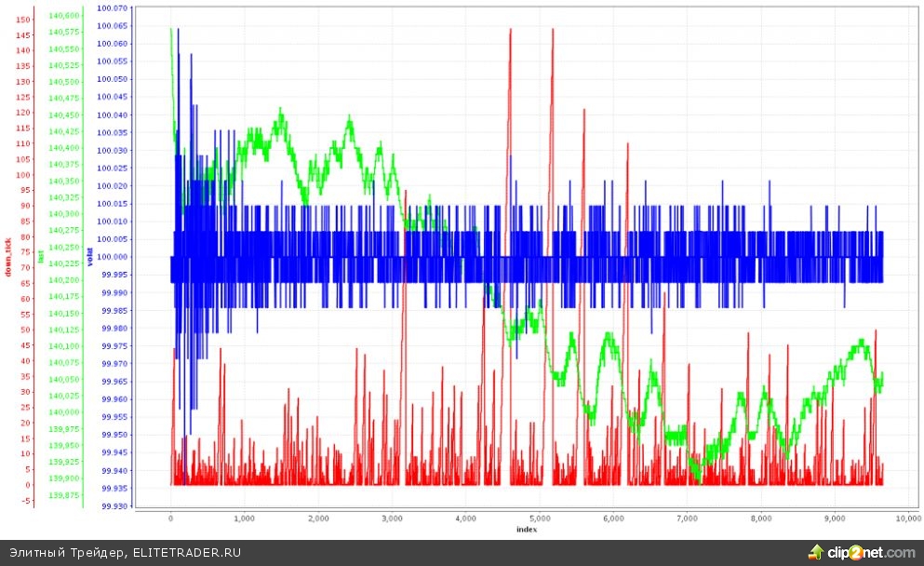The width and height of the screenshot is (924, 566).
Task: Click the 3,000 tick on x-axis
Action: pos(392,519)
